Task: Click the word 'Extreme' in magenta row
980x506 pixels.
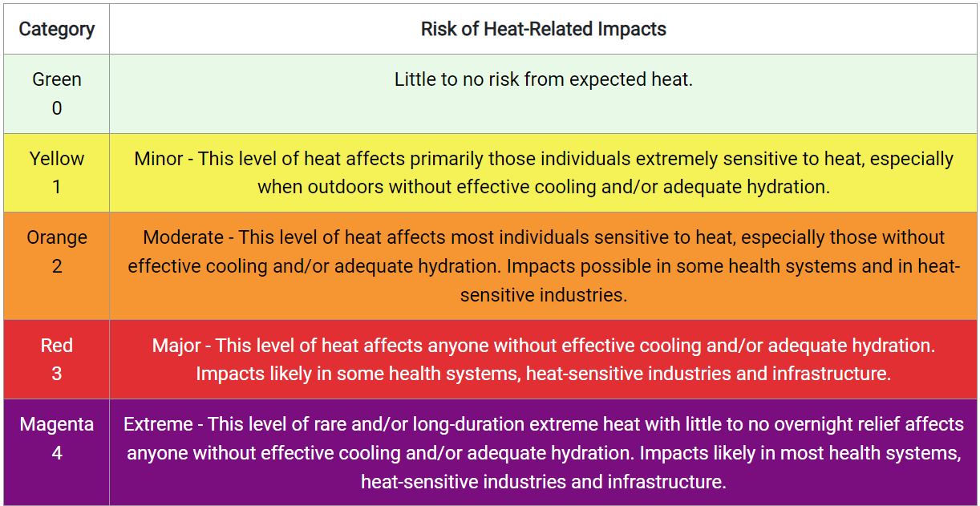Action: click(158, 424)
